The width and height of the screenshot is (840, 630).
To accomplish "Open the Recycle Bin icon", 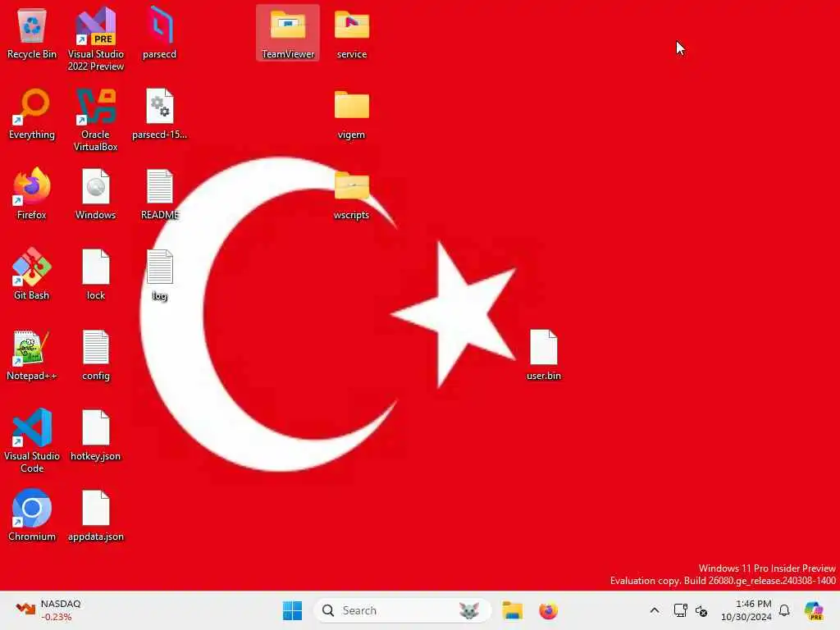I will tap(32, 34).
